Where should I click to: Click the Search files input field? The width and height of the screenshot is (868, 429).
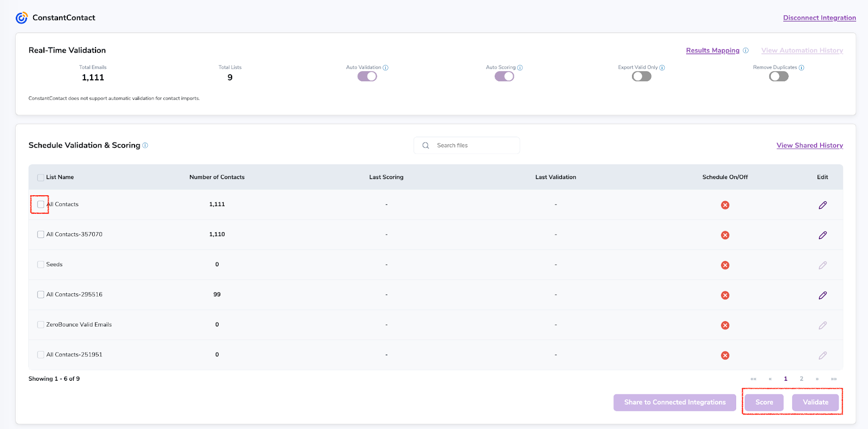coord(467,145)
